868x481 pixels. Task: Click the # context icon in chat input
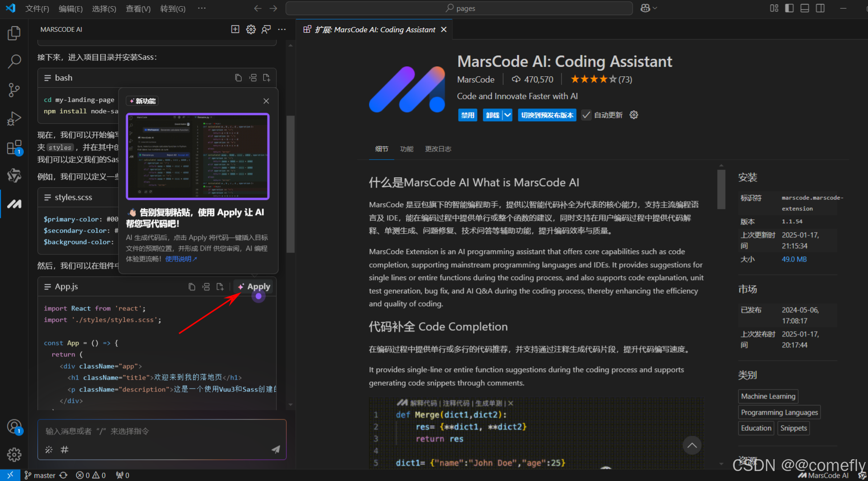[65, 450]
